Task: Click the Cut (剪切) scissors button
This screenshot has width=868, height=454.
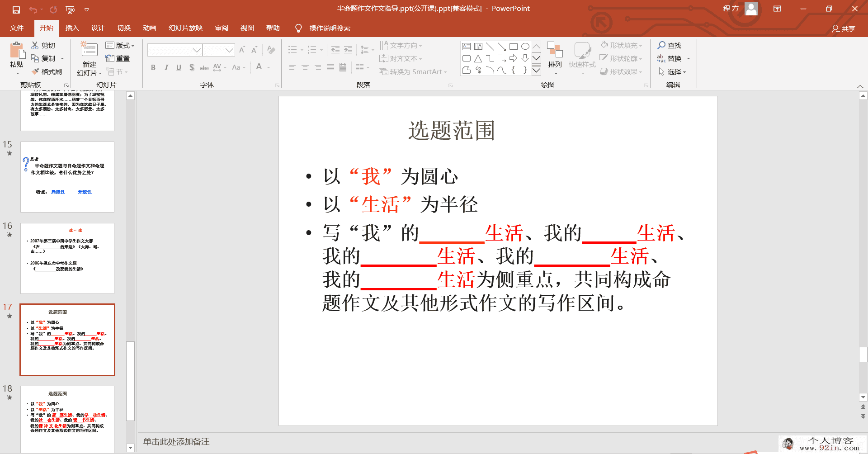Action: pyautogui.click(x=43, y=45)
